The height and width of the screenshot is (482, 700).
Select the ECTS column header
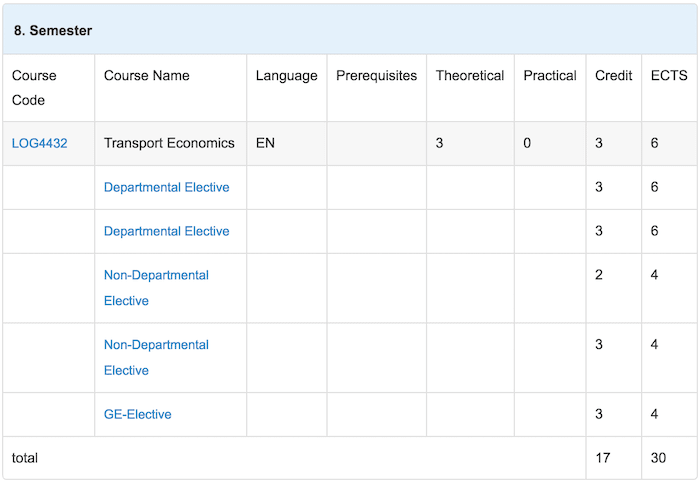tap(669, 88)
